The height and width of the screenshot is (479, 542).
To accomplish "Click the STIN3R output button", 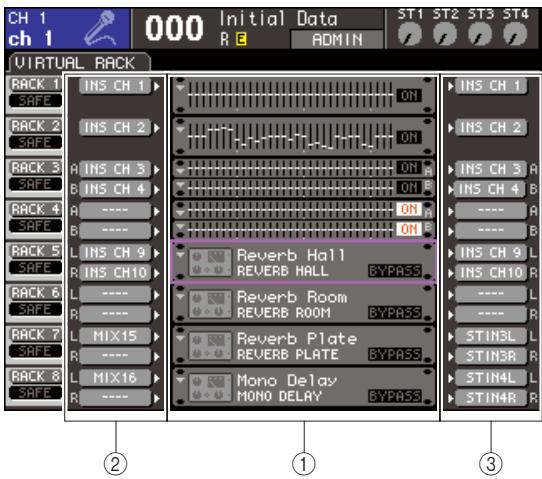I will (x=491, y=356).
